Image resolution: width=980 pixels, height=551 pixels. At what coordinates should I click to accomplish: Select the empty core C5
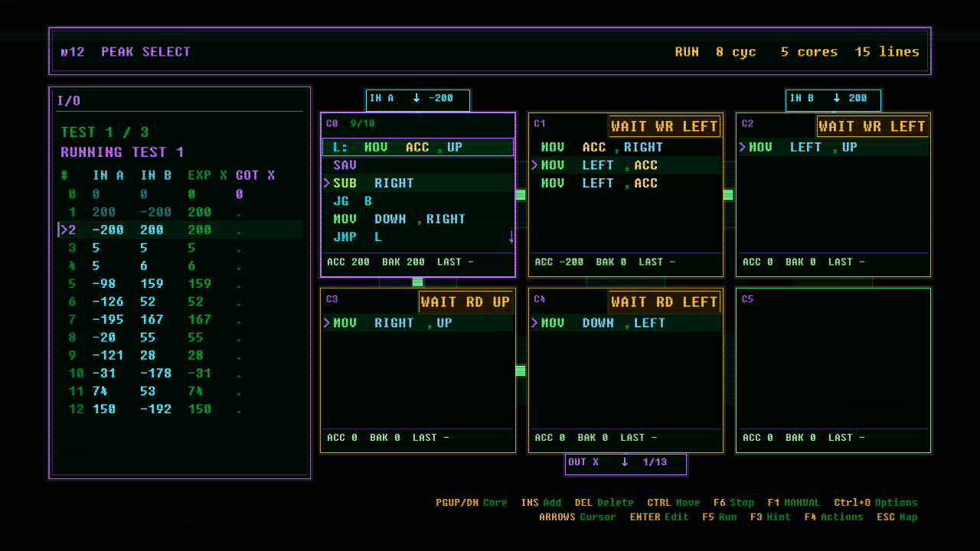[x=833, y=370]
